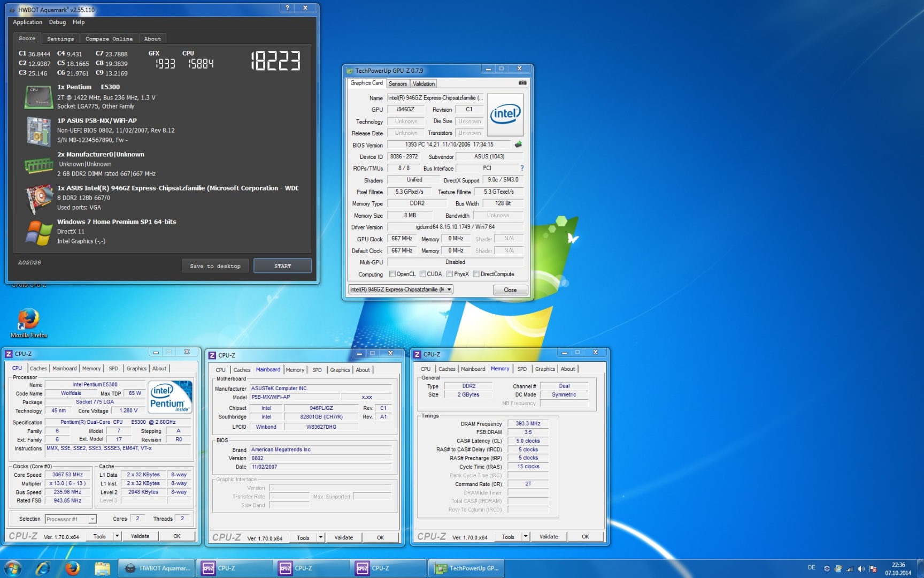Open About tab in CPU-Z Memory window

[568, 369]
